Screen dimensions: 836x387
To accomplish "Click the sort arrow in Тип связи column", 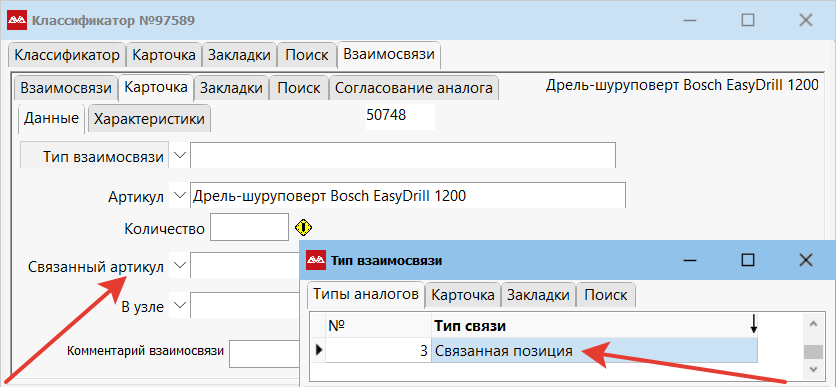I will click(x=753, y=324).
